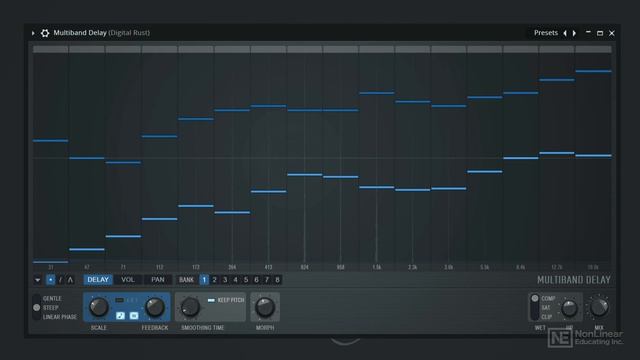Go to the next preset arrow
The image size is (640, 360).
pos(574,33)
